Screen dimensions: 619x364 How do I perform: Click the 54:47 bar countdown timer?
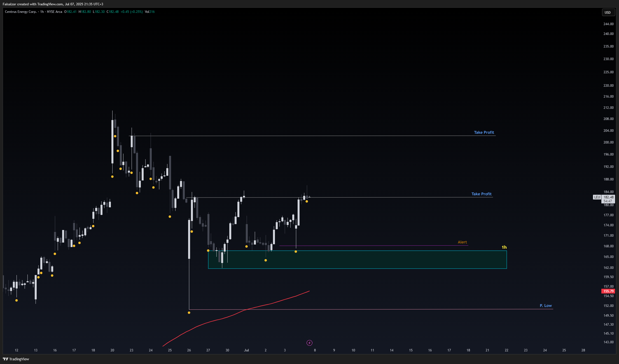tap(608, 201)
